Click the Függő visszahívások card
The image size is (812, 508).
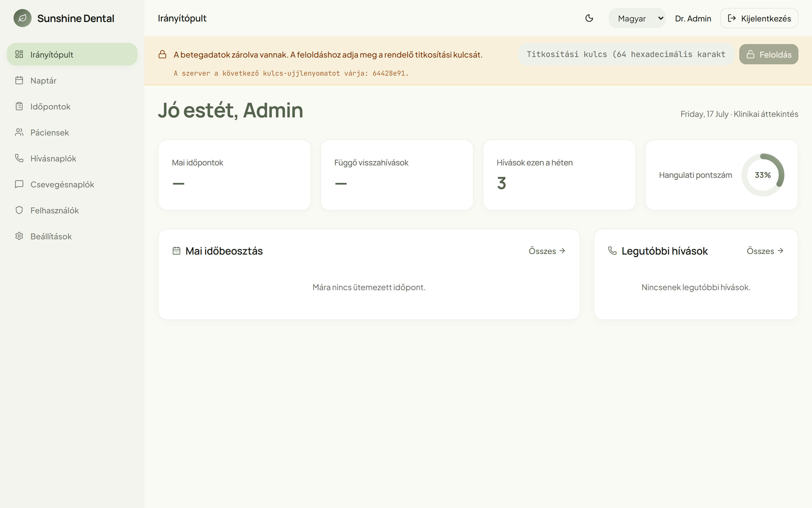click(397, 175)
